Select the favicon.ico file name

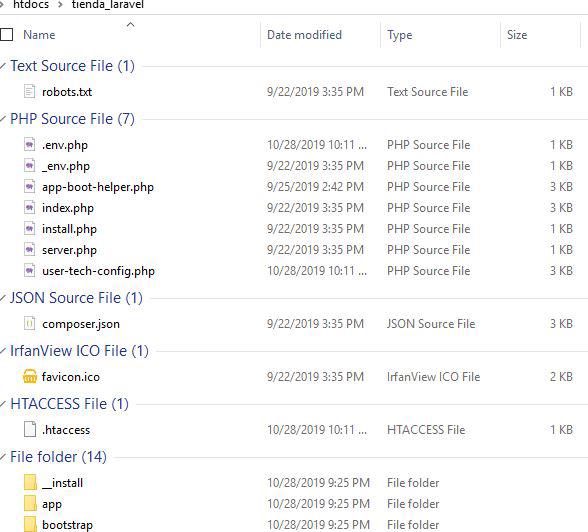pos(71,377)
